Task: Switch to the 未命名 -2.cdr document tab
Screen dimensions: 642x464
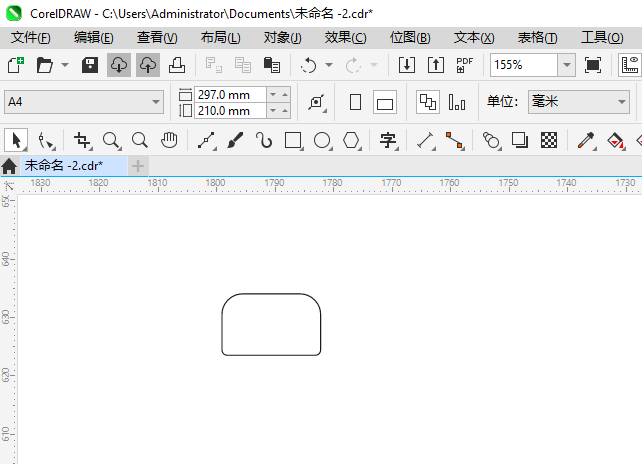Action: click(63, 165)
